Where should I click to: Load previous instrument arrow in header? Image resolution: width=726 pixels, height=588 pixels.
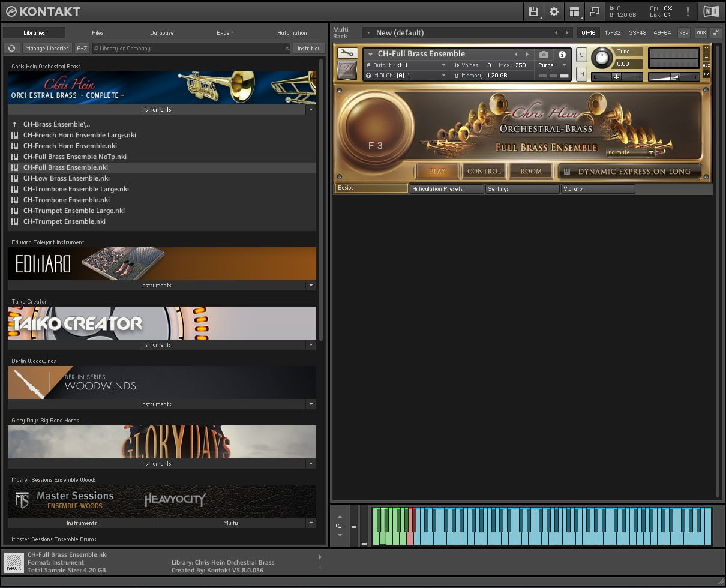coord(515,54)
